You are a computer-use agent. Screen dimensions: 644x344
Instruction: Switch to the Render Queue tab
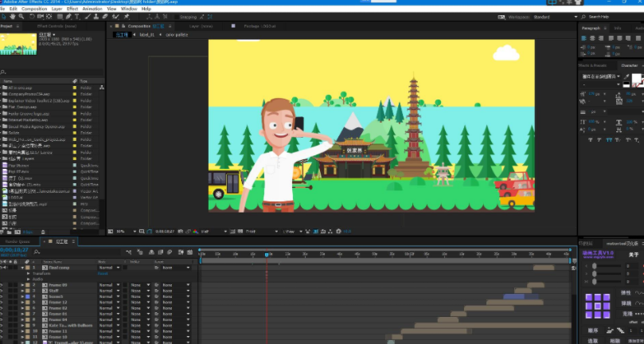18,240
